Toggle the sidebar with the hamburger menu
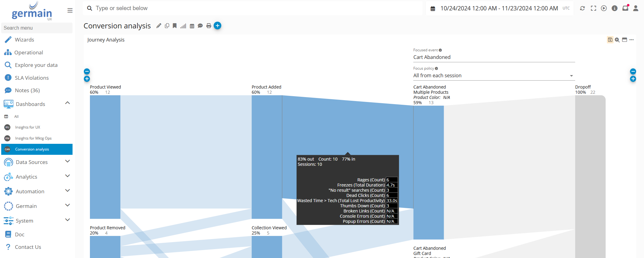The image size is (644, 258). click(70, 10)
